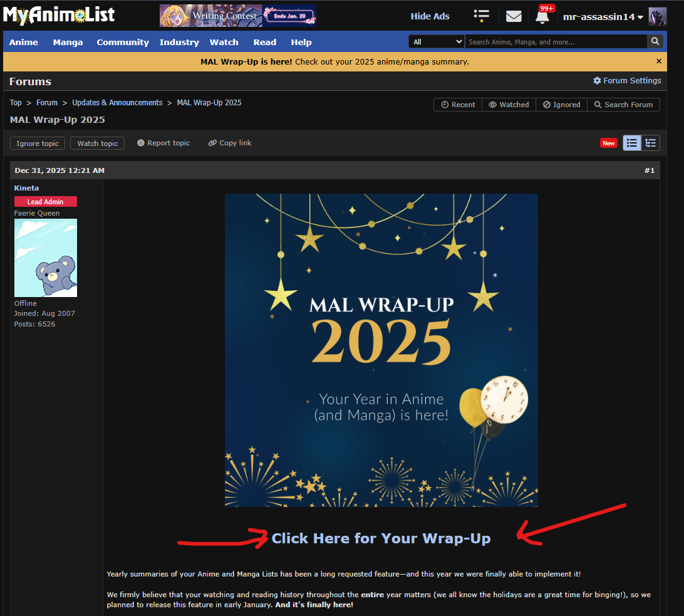Open the Writing Contest banner
Viewport: 684px width, 616px height.
(238, 16)
